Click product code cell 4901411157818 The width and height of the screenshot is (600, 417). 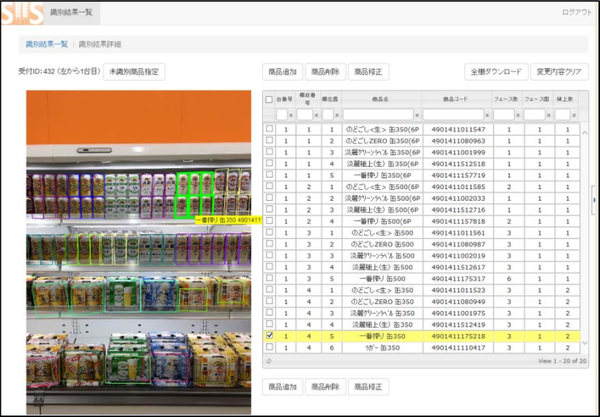tap(458, 221)
